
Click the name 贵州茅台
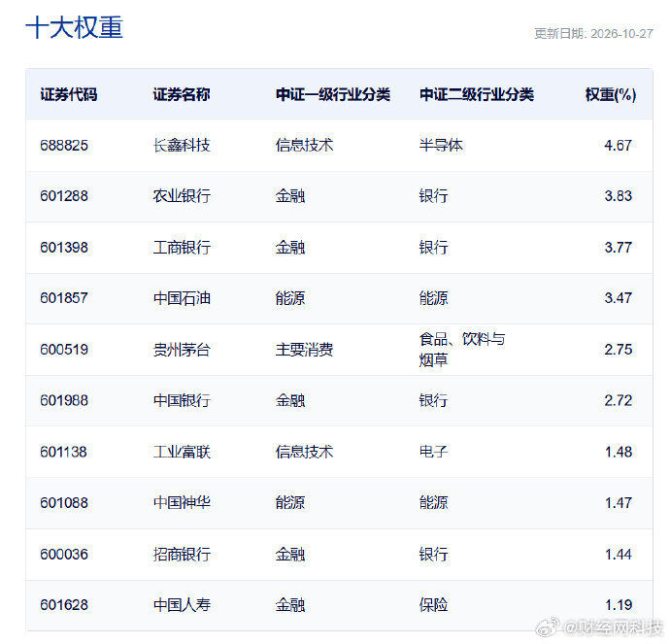tap(182, 350)
